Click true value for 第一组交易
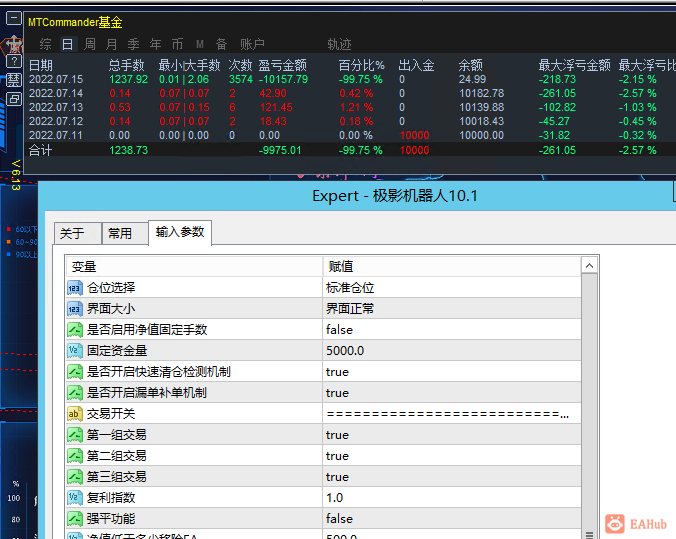Viewport: 676px width, 539px height. (x=451, y=435)
